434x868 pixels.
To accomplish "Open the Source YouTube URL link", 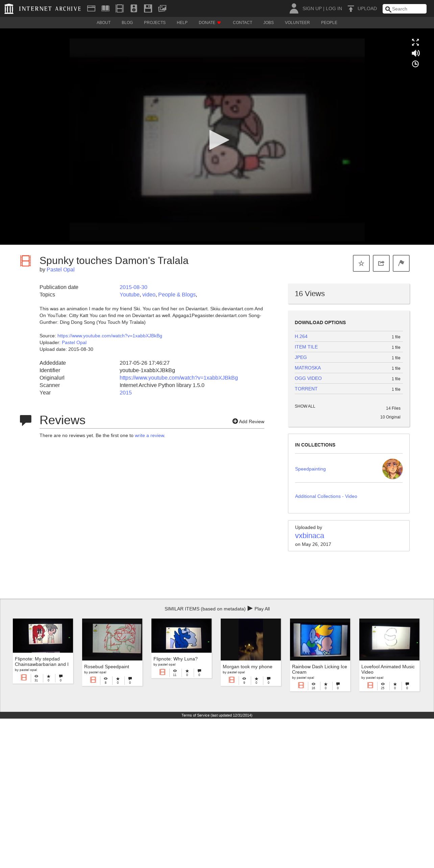I will point(110,336).
